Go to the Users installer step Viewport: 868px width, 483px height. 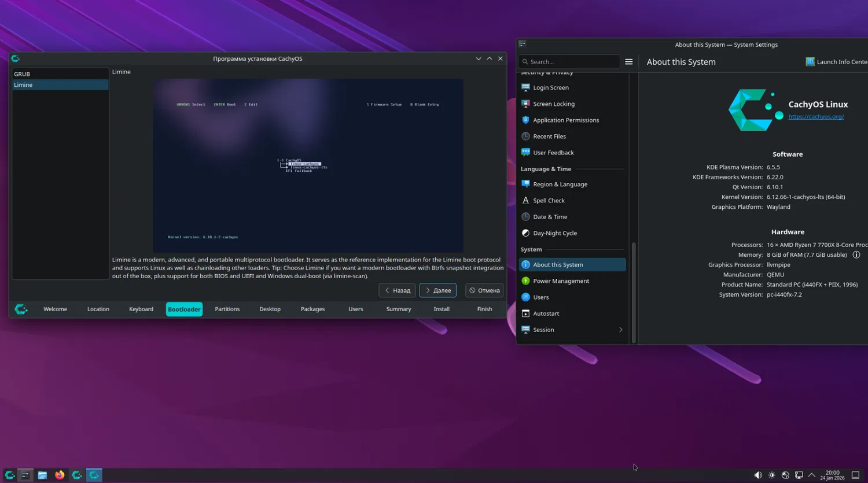(356, 309)
